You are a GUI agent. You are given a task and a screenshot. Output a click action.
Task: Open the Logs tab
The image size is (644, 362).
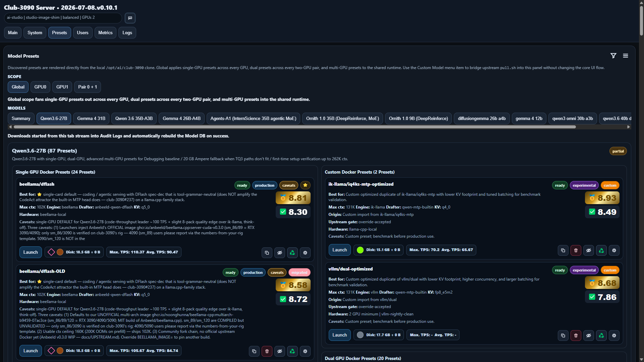[127, 33]
